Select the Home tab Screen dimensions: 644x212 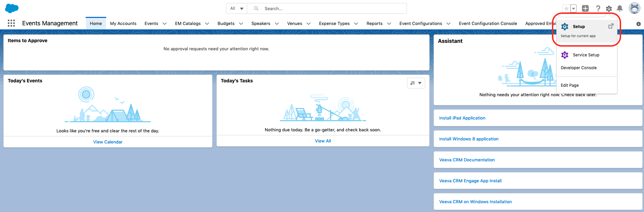[96, 23]
